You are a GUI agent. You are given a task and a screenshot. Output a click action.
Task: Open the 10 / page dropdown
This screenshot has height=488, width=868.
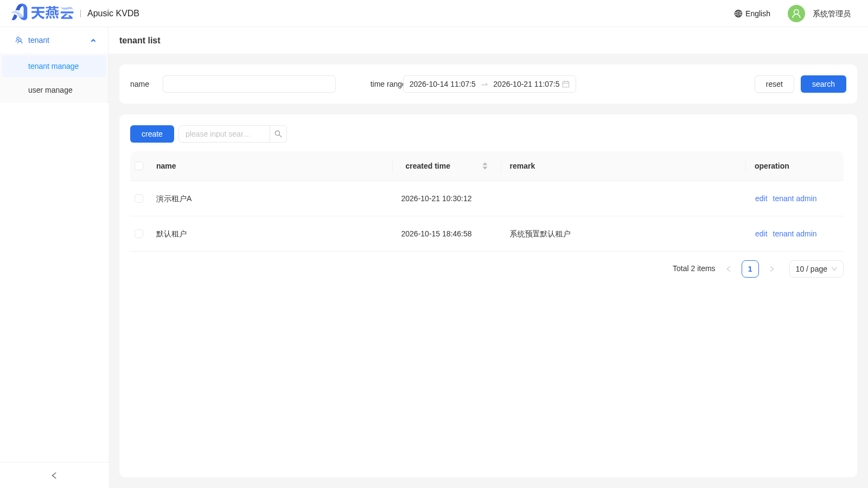816,269
